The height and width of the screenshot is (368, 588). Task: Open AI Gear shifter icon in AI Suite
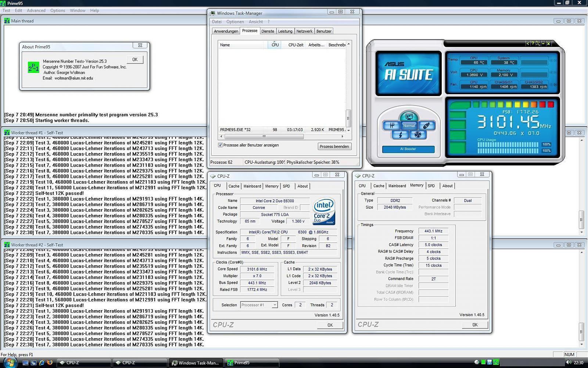tap(391, 125)
